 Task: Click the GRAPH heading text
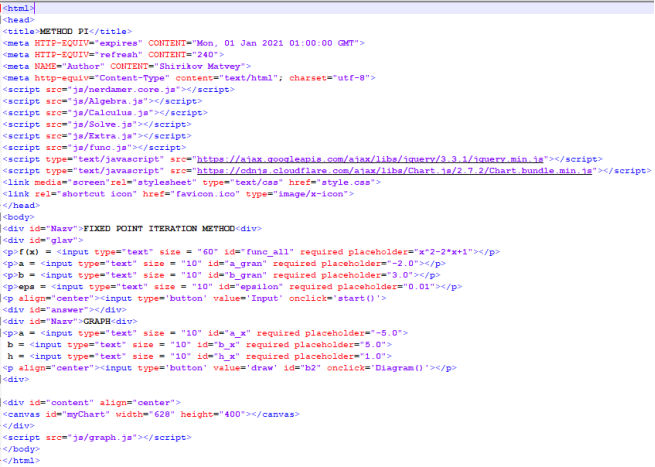(97, 322)
